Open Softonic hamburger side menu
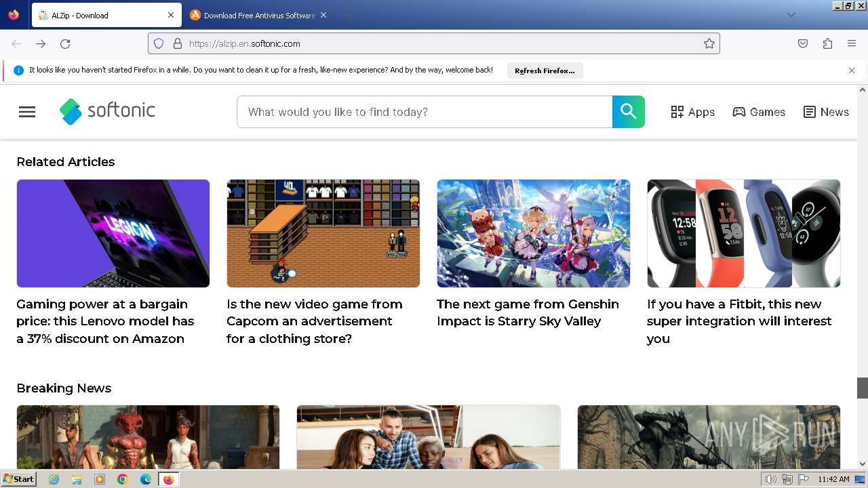Viewport: 868px width, 488px height. point(27,112)
